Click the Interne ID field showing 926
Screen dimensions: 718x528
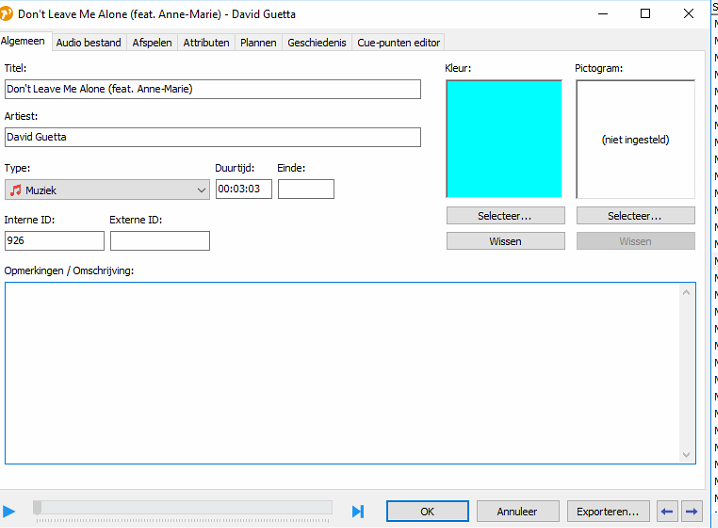tap(54, 240)
